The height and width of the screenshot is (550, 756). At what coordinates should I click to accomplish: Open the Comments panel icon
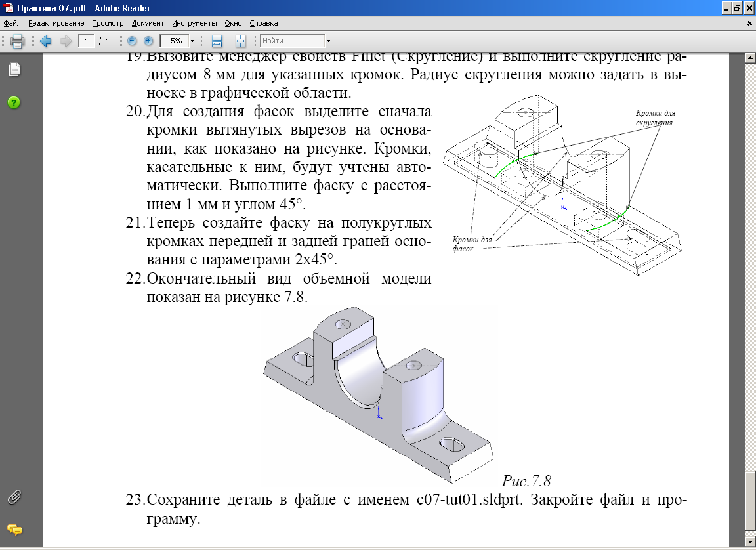14,530
